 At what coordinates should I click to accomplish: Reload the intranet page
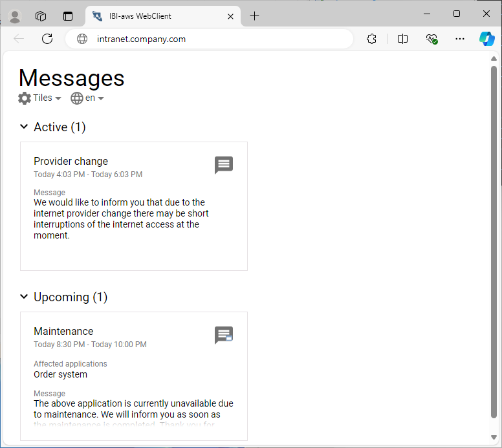47,39
